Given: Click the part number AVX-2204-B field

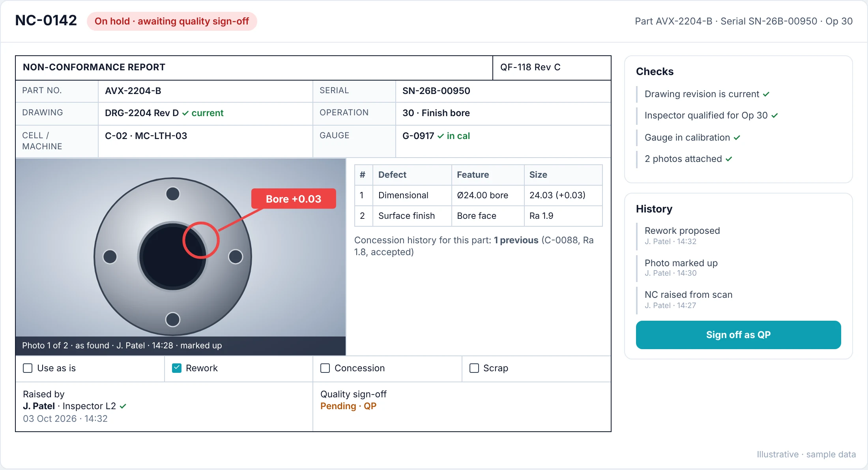Looking at the screenshot, I should pos(133,91).
